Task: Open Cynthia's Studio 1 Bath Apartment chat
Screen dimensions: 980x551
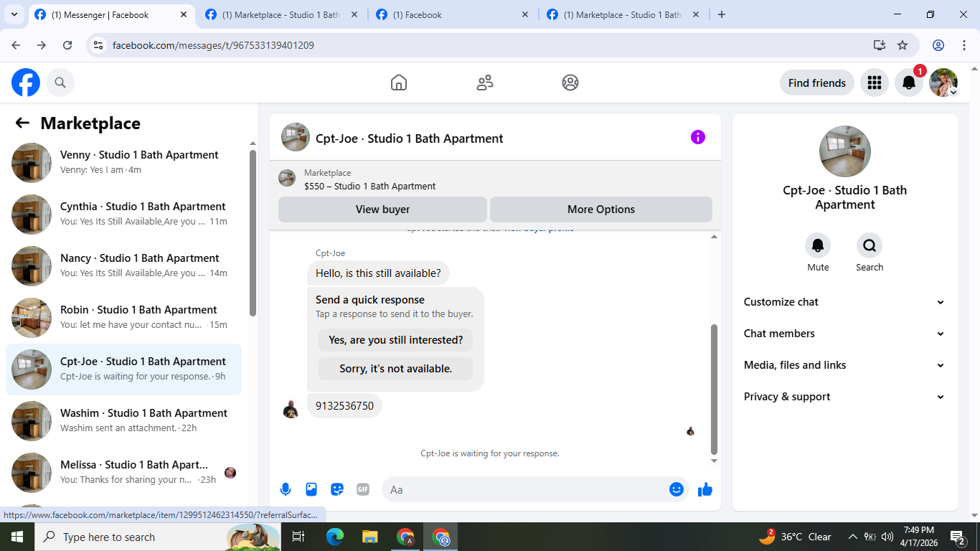Action: [123, 215]
